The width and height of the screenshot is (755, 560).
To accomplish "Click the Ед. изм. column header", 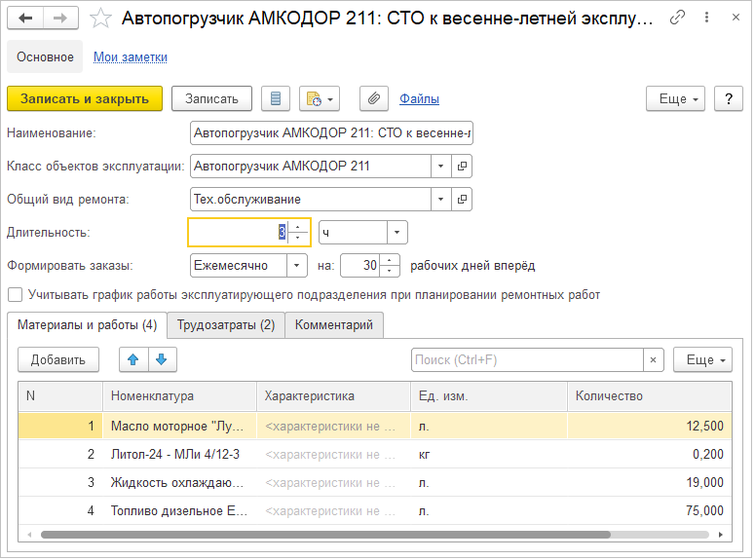I will 489,396.
